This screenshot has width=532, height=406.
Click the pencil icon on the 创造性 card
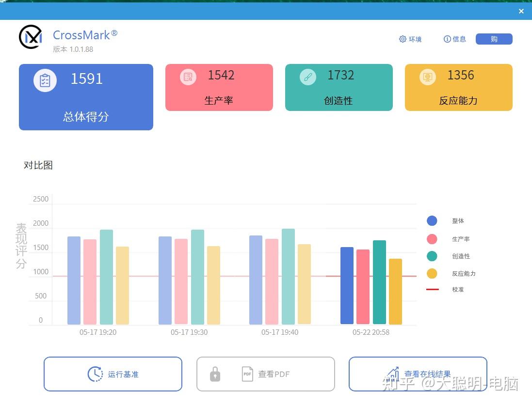(307, 77)
